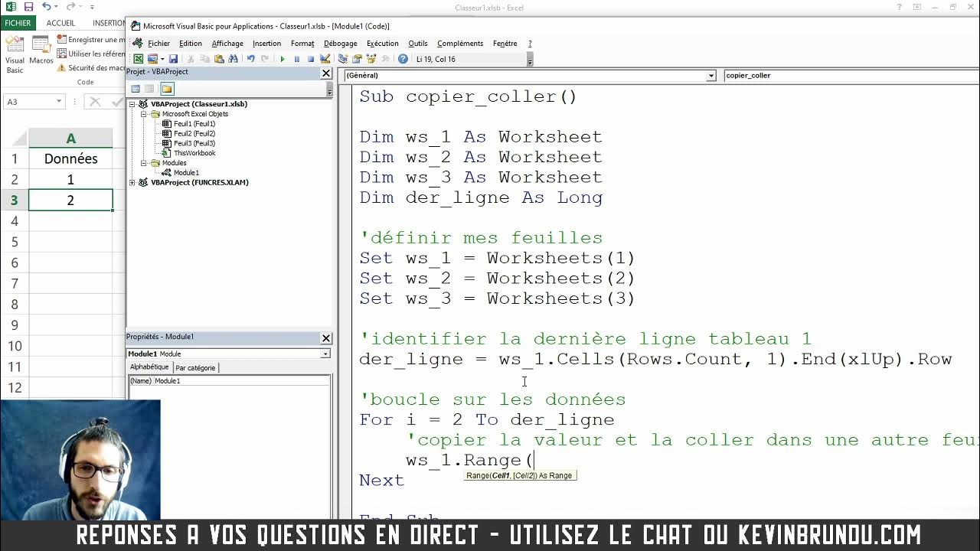Run the macro with the green play icon

[x=283, y=59]
